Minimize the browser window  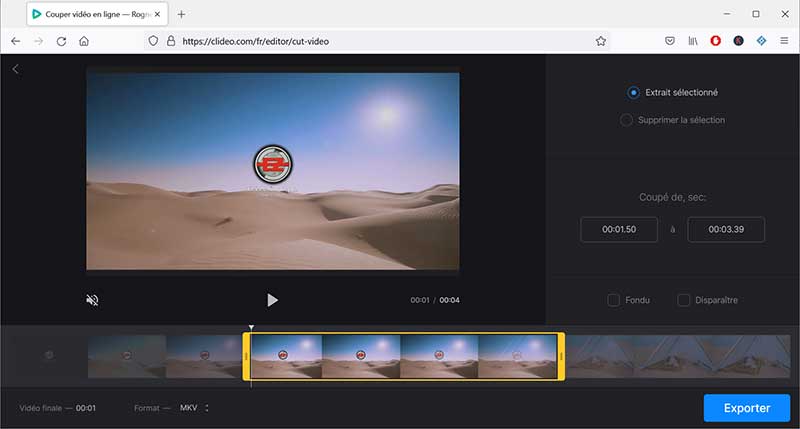727,14
